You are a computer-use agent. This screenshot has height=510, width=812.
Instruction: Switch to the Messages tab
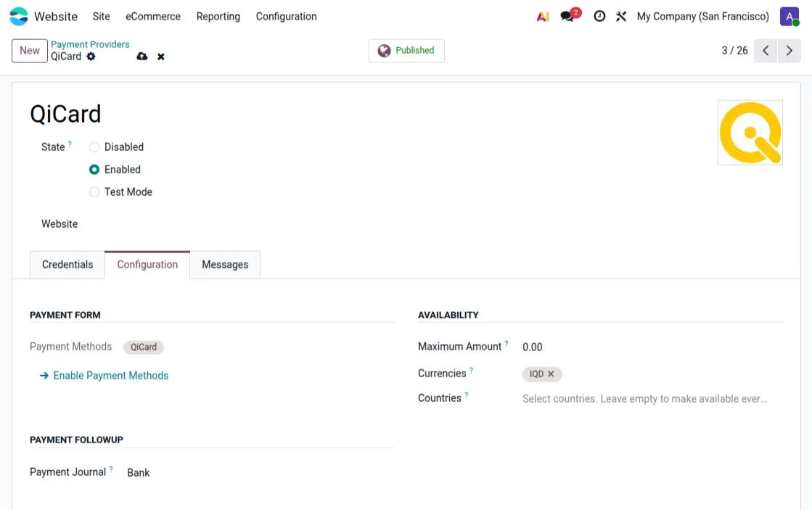[x=225, y=265]
